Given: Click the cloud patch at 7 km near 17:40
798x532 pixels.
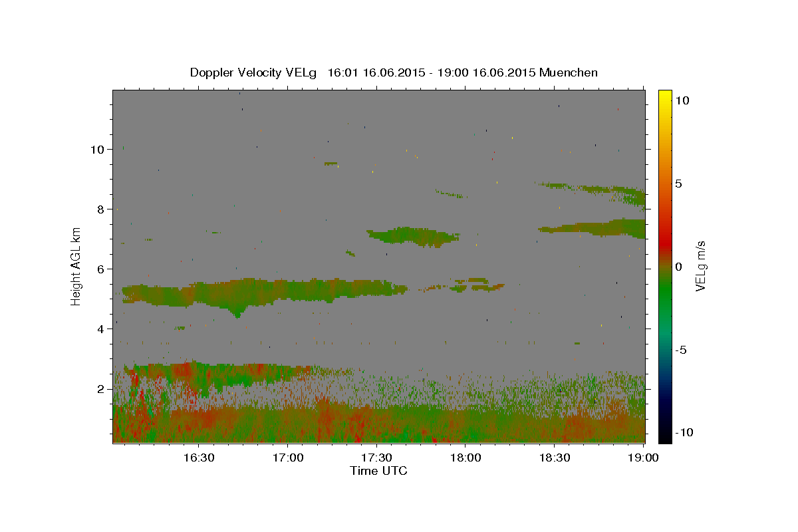Looking at the screenshot, I should click(x=412, y=236).
